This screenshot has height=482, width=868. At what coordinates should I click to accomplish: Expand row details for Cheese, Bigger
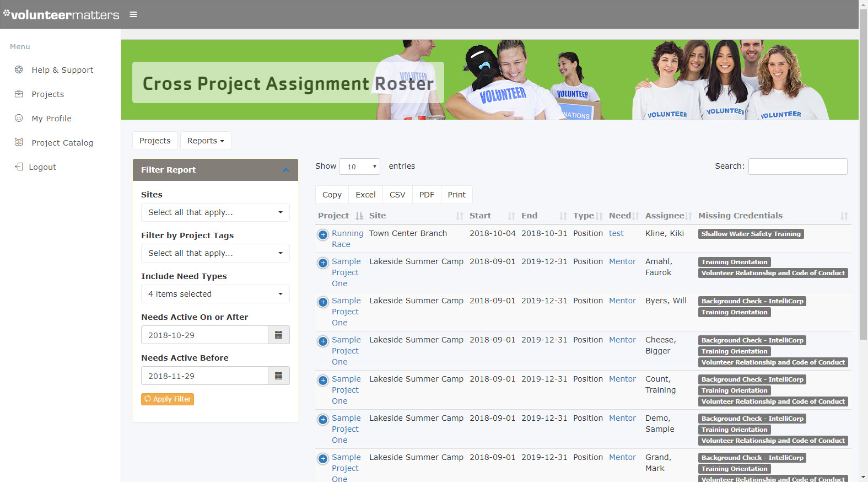(323, 341)
